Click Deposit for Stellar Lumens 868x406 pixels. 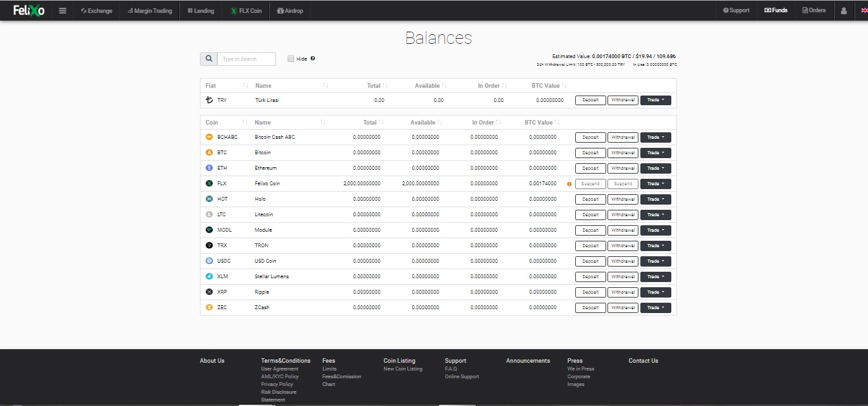click(x=591, y=277)
